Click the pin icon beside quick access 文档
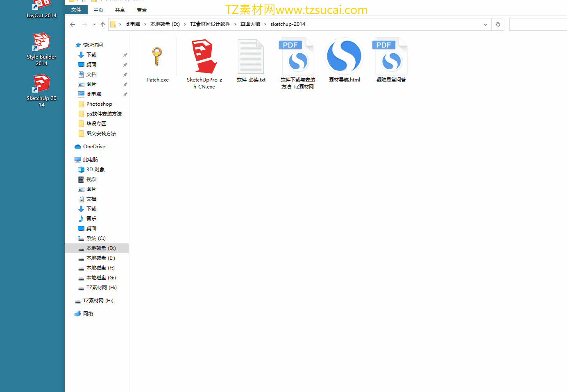567x392 pixels. (125, 75)
